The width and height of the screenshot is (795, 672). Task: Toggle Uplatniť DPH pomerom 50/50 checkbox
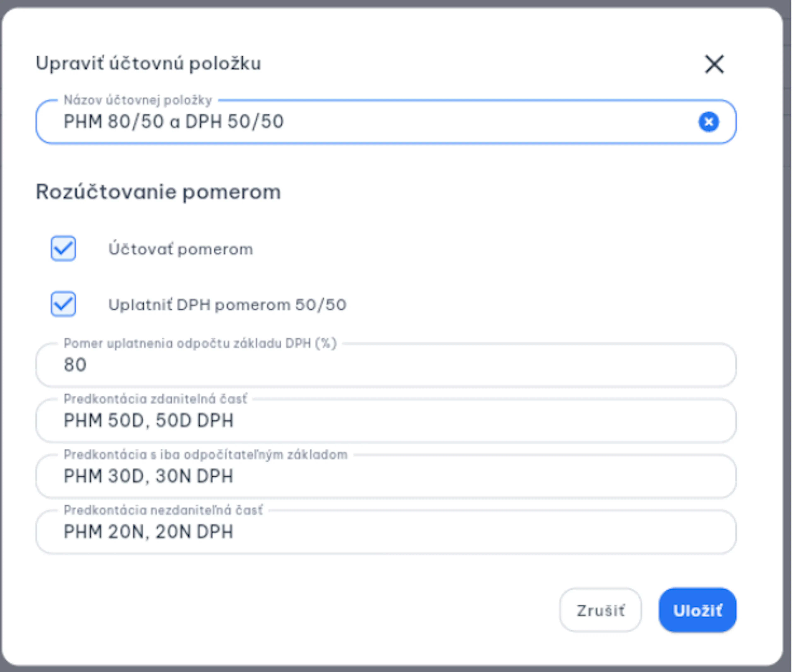pyautogui.click(x=63, y=304)
